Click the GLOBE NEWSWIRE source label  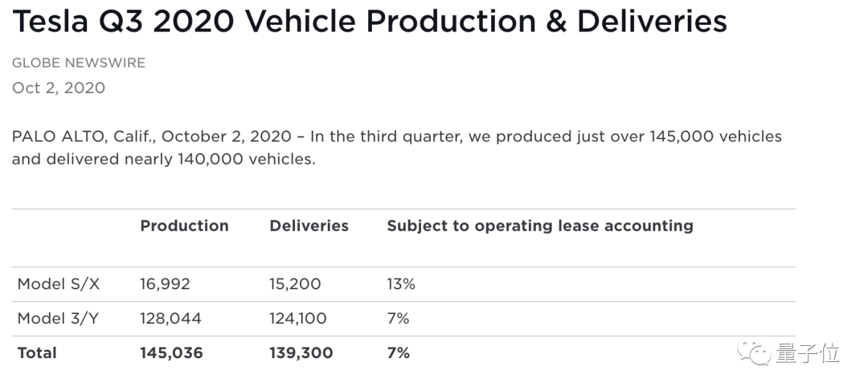(79, 63)
